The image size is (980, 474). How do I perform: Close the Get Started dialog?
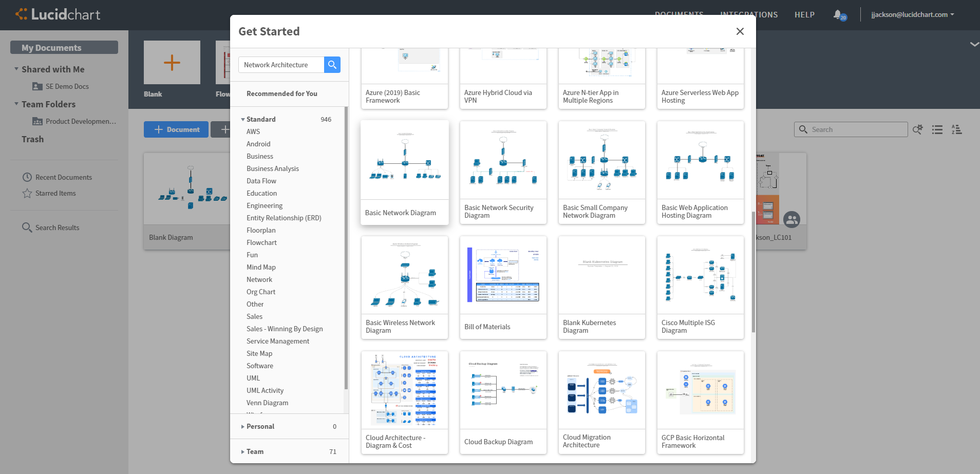pyautogui.click(x=740, y=31)
